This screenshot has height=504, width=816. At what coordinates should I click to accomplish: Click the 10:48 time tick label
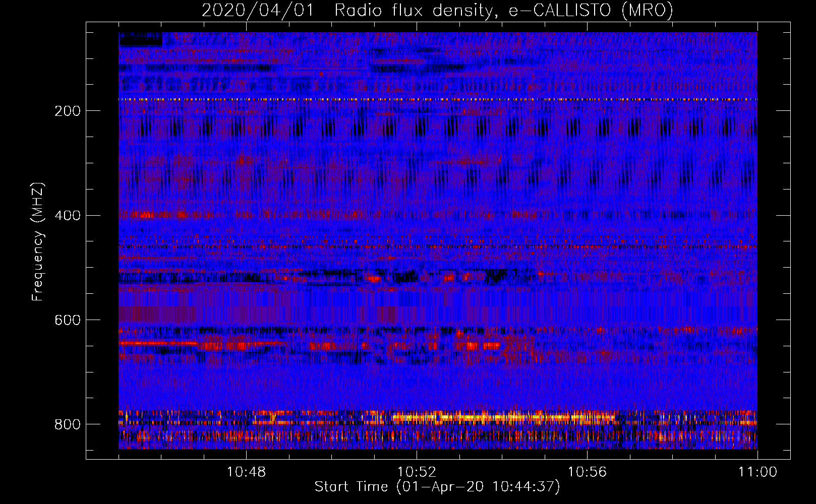tap(246, 472)
